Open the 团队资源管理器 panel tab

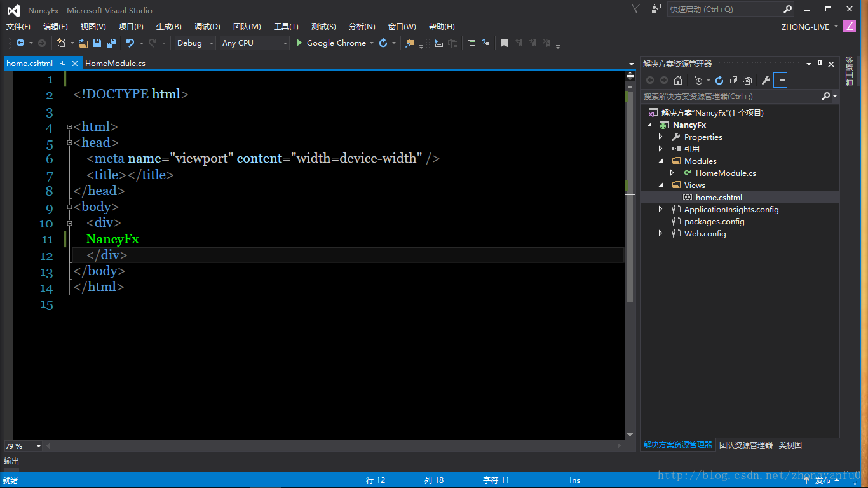(745, 445)
